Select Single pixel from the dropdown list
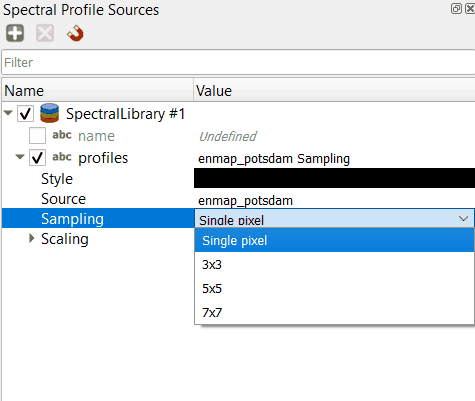The width and height of the screenshot is (475, 401). (x=334, y=240)
